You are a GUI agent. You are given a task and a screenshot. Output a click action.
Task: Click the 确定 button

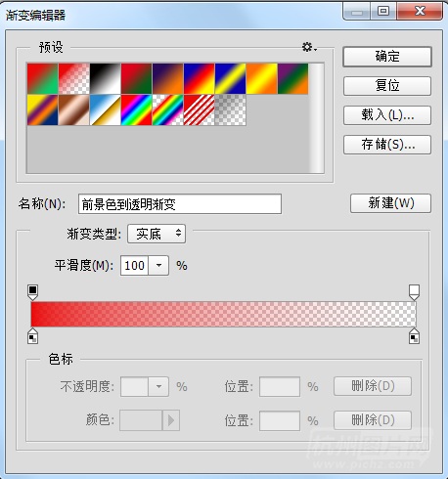(x=387, y=57)
